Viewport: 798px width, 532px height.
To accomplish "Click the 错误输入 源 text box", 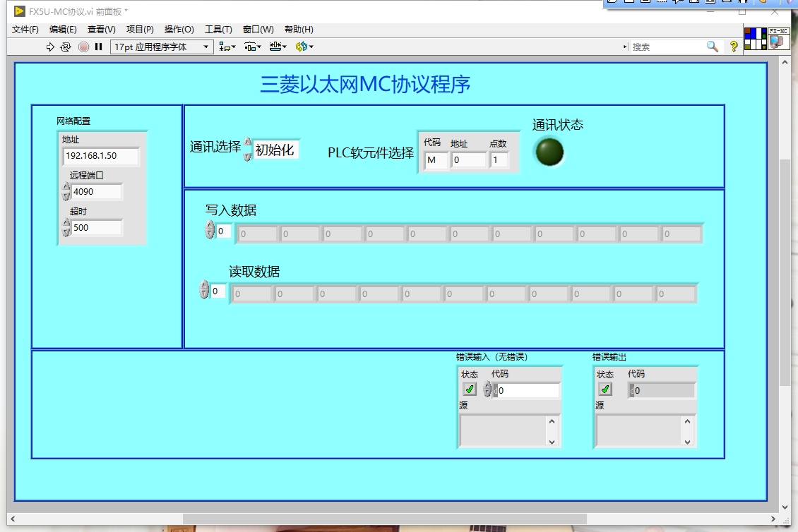I will tap(504, 431).
